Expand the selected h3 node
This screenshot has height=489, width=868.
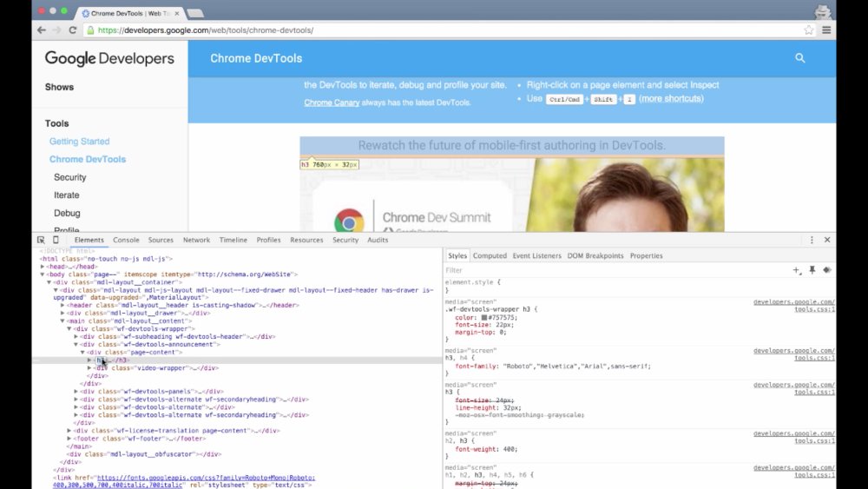coord(89,360)
